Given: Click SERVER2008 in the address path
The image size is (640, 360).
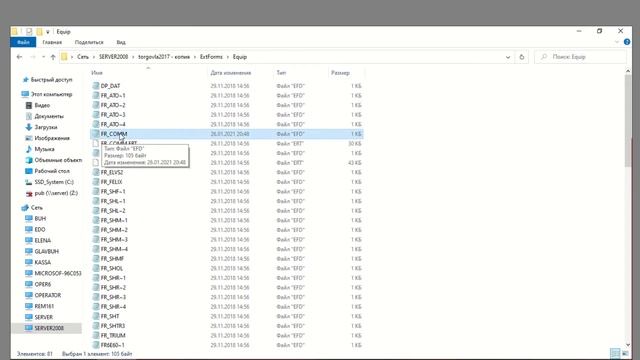Looking at the screenshot, I should [x=113, y=57].
